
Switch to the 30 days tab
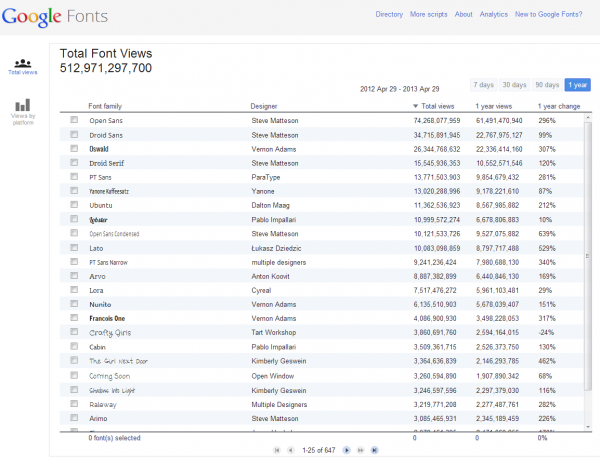pos(515,84)
